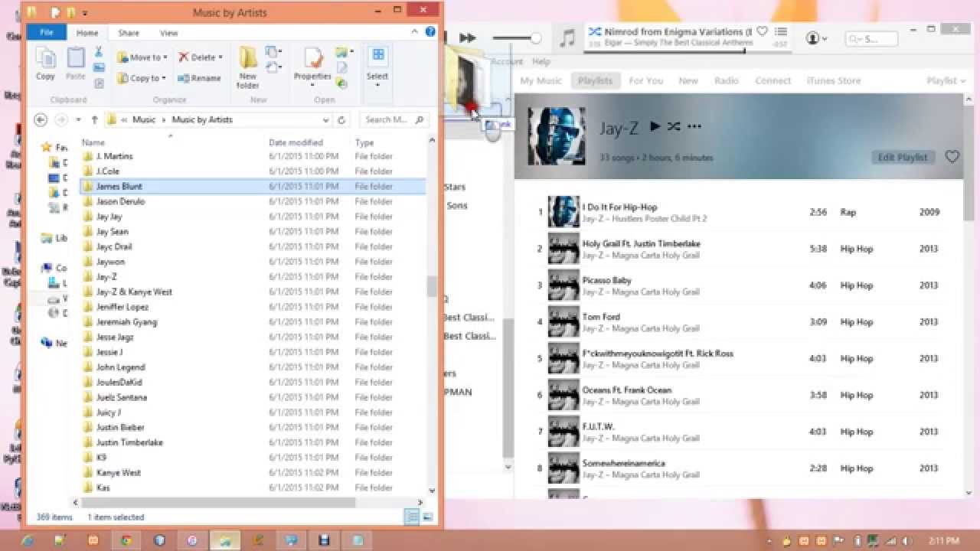The height and width of the screenshot is (551, 980).
Task: Click the shuffle icon beside Nimrod track title
Action: click(x=595, y=32)
